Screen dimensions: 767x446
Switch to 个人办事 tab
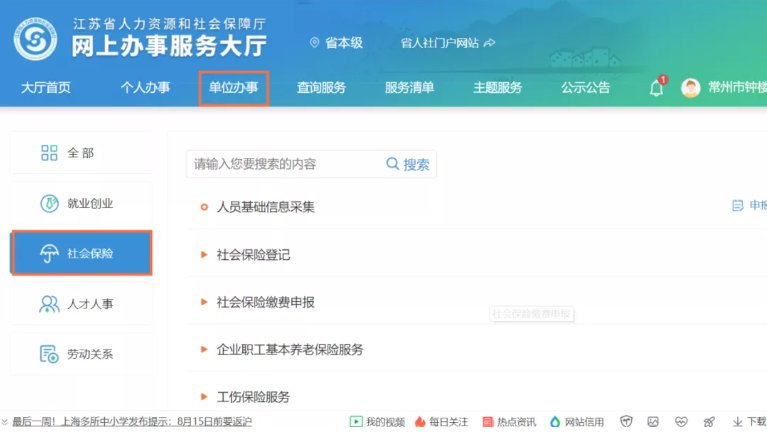(145, 88)
